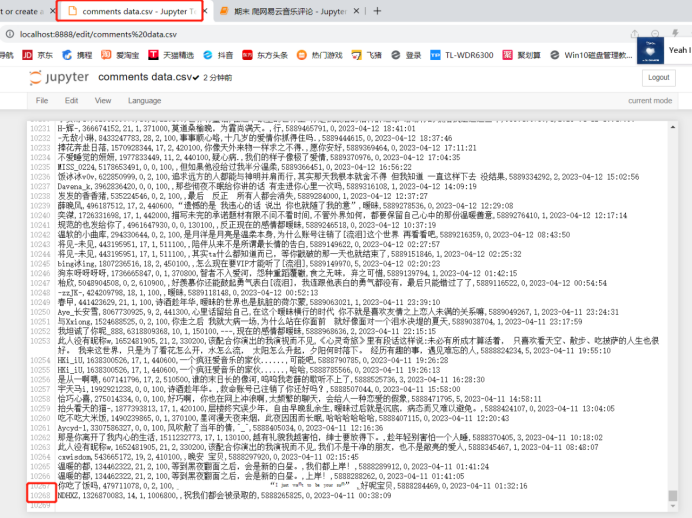
Task: Switch to the 期末 爬网易云音乐评论 Jupyter tab
Action: (x=290, y=11)
